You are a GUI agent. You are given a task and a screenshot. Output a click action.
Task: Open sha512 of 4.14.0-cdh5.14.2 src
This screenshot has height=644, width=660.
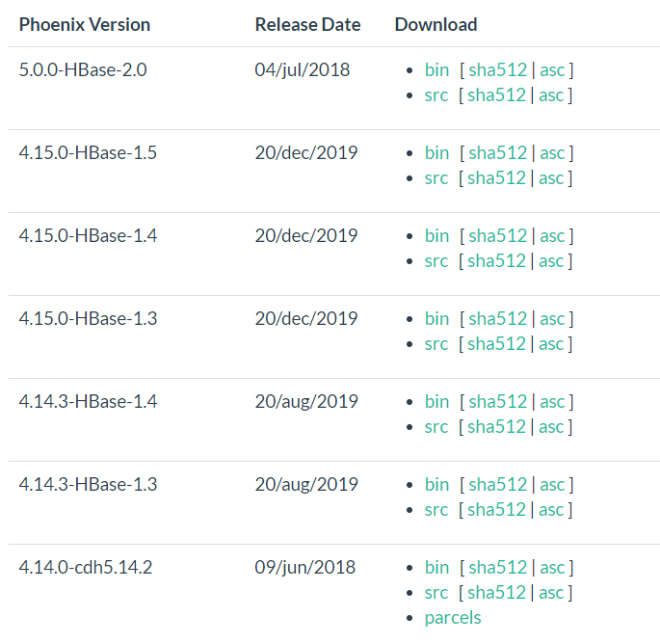click(496, 593)
